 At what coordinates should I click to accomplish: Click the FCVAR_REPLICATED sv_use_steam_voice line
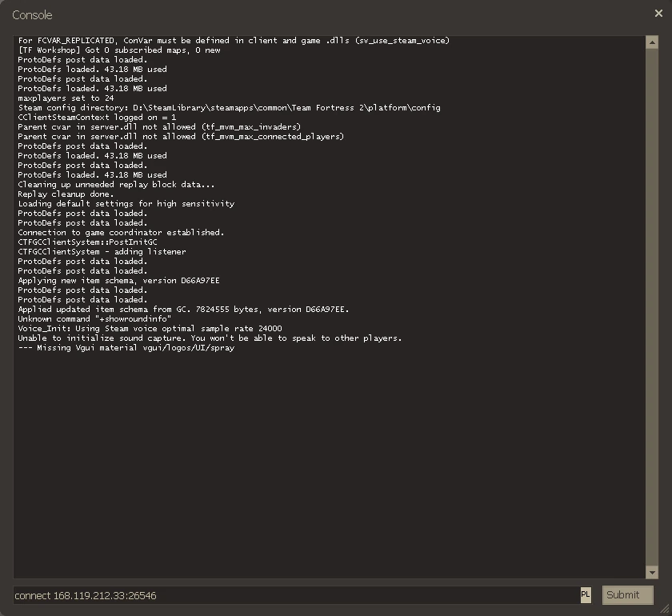234,40
